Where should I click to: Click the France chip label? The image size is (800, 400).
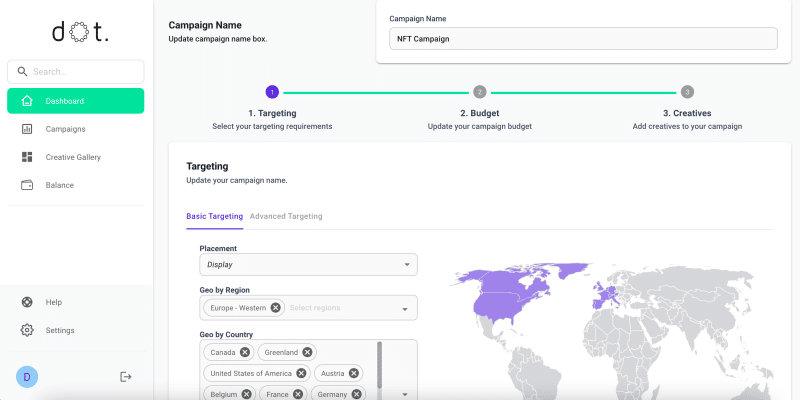278,394
